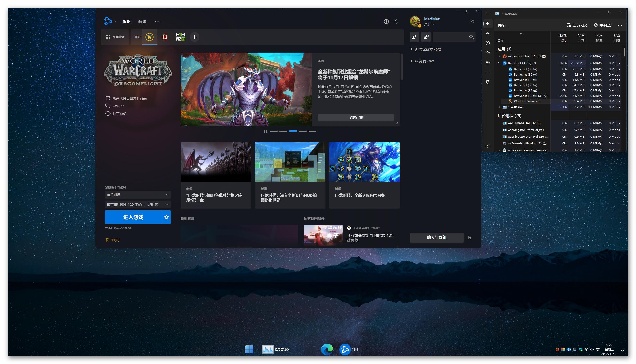Switch to the 商城 tab
This screenshot has width=636, height=364.
point(142,22)
